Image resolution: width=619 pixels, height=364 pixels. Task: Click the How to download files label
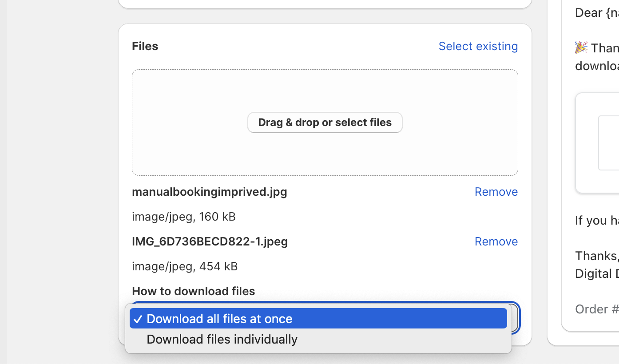193,291
